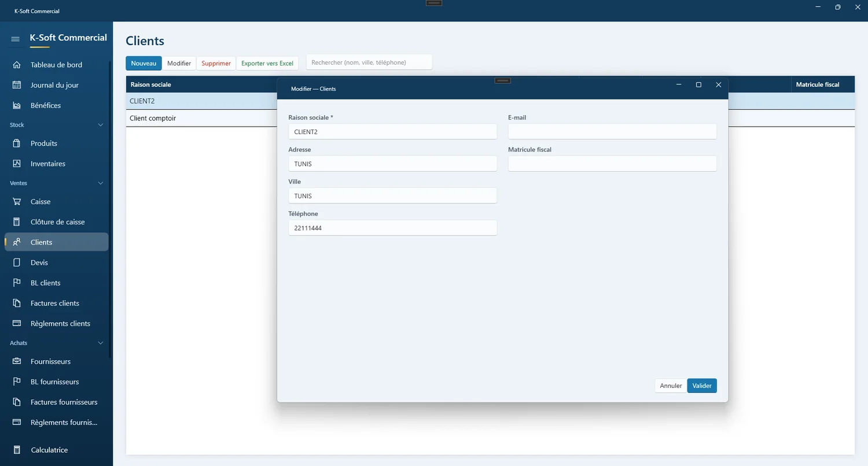Viewport: 868px width, 466px height.
Task: Open the Règlements fournisseurs sidebar entry
Action: [x=57, y=422]
